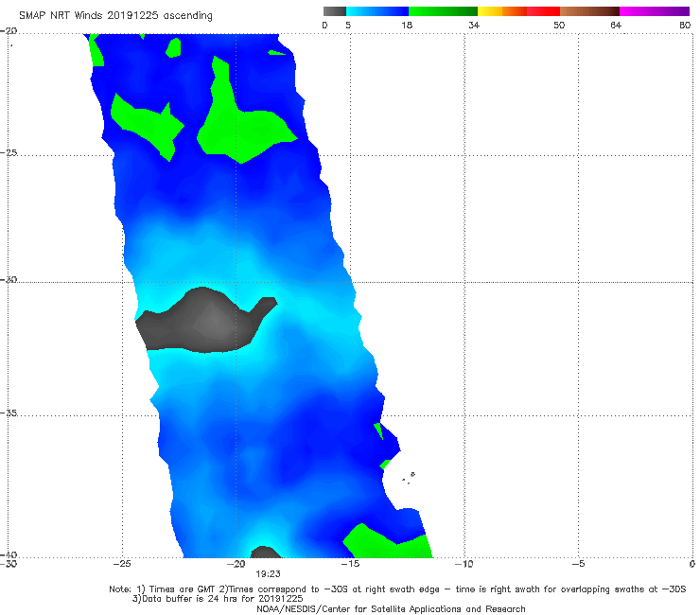Click the longitude axis label '-25'
The image size is (700, 615).
click(122, 564)
